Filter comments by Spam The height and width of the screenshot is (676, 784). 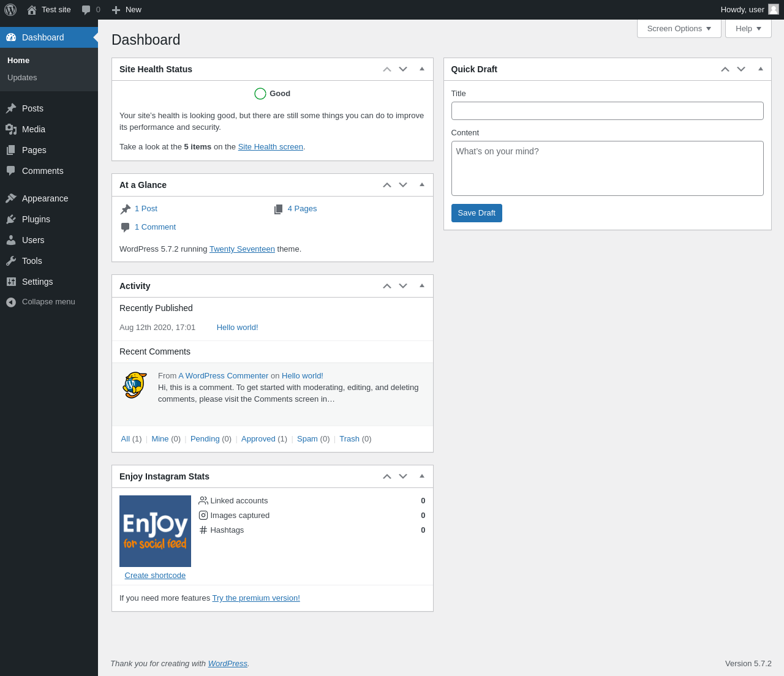307,439
